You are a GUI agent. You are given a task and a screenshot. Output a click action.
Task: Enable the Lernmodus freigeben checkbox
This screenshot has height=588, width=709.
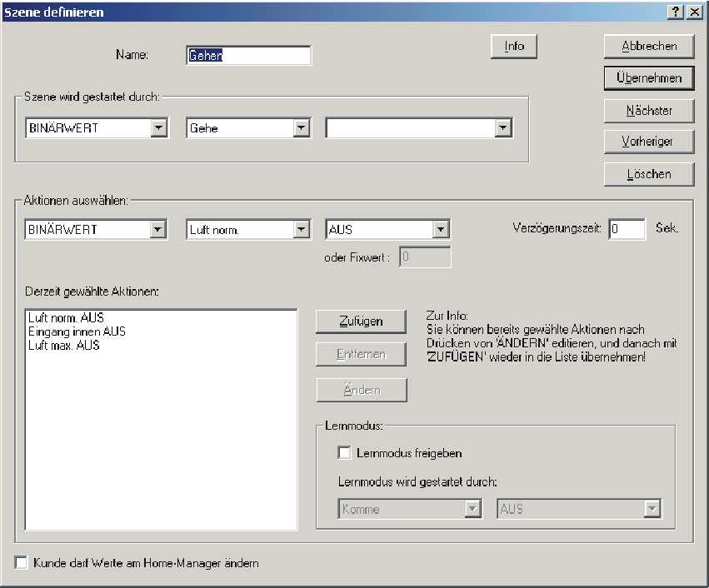pos(344,453)
